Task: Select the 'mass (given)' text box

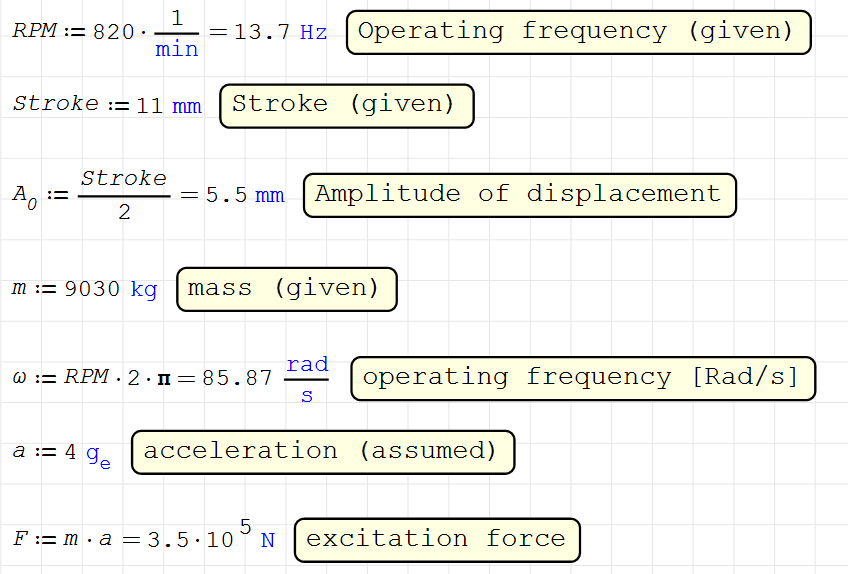Action: (286, 290)
